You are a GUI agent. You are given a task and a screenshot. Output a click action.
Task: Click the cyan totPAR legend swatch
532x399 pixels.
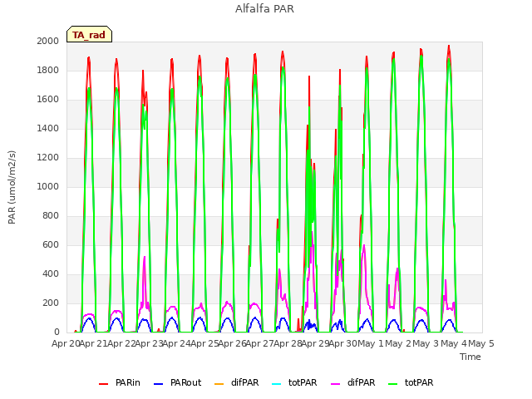pyautogui.click(x=277, y=384)
